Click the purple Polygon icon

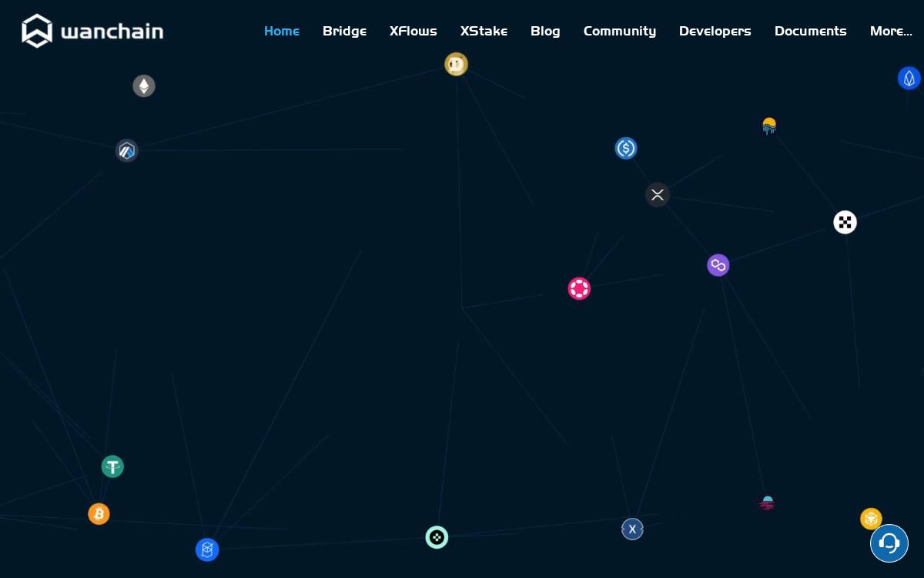tap(718, 265)
